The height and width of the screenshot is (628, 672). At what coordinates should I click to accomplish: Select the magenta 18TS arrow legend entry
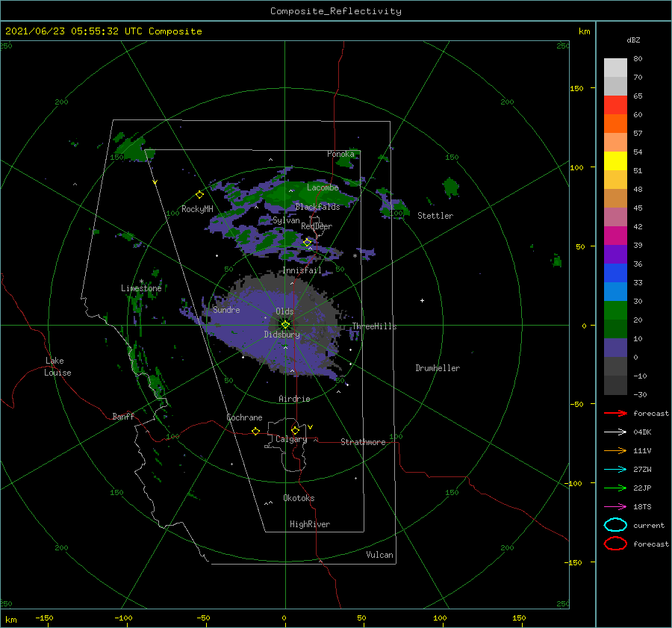coord(615,507)
